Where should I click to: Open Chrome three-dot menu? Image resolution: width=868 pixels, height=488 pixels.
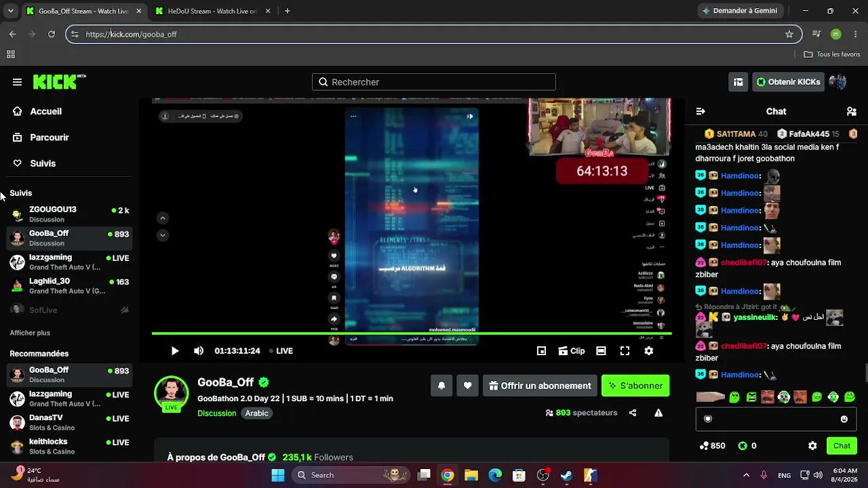tap(854, 34)
